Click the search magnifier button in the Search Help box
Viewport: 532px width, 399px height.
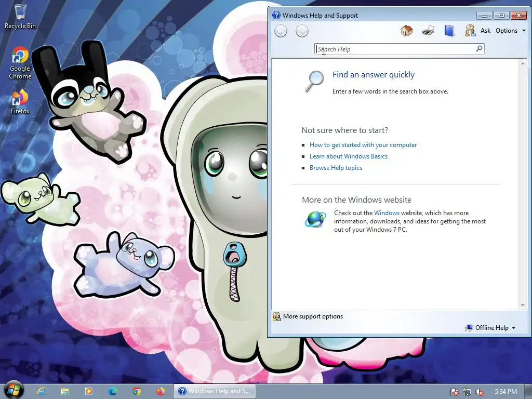coord(479,49)
